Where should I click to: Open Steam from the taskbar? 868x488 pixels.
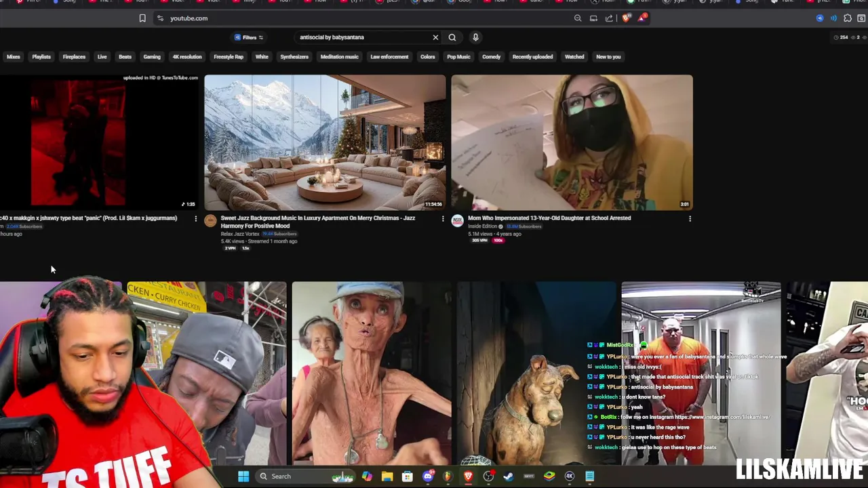click(x=509, y=476)
